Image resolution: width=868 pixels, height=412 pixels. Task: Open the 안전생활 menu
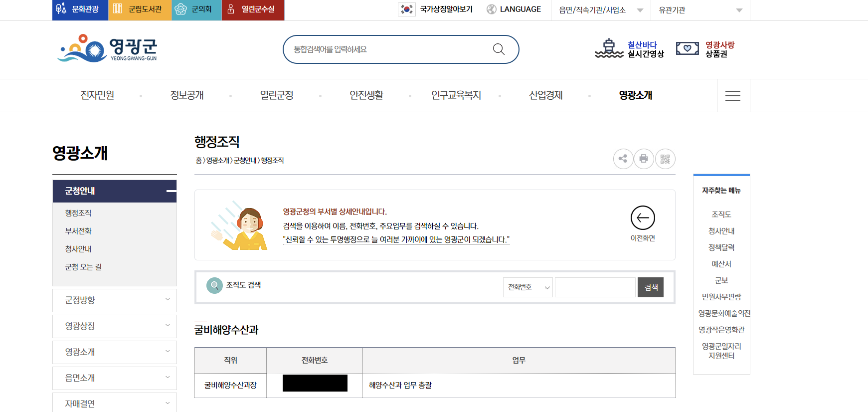tap(366, 95)
